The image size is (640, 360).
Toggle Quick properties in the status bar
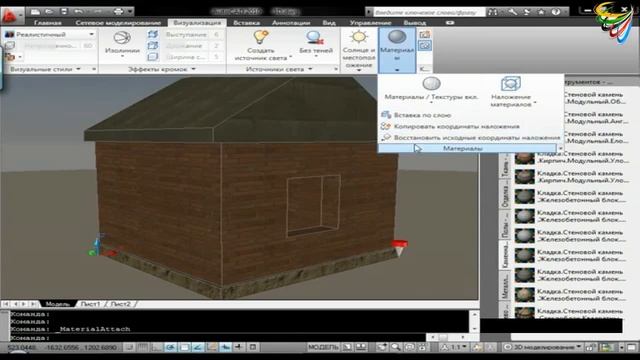(x=253, y=347)
